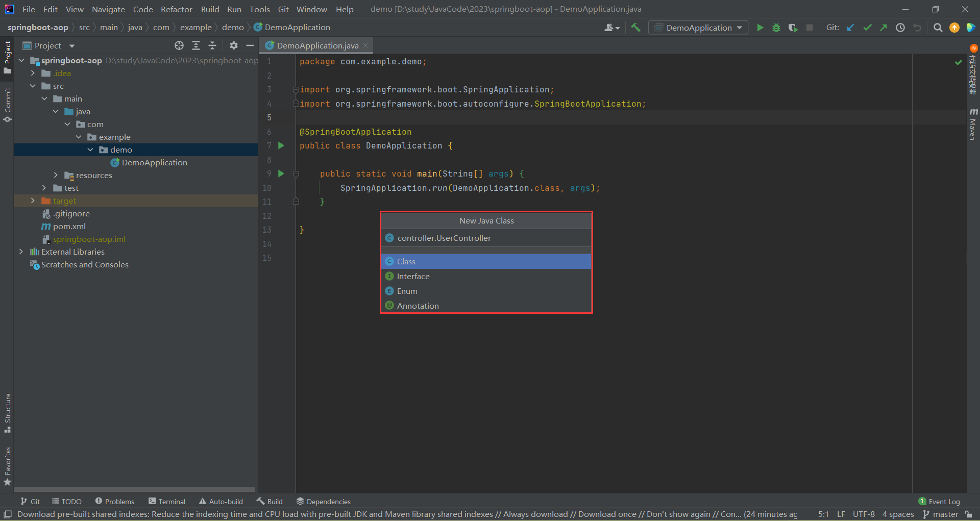The image size is (980, 521).
Task: Click UTF-8 encoding in status bar
Action: (x=864, y=514)
